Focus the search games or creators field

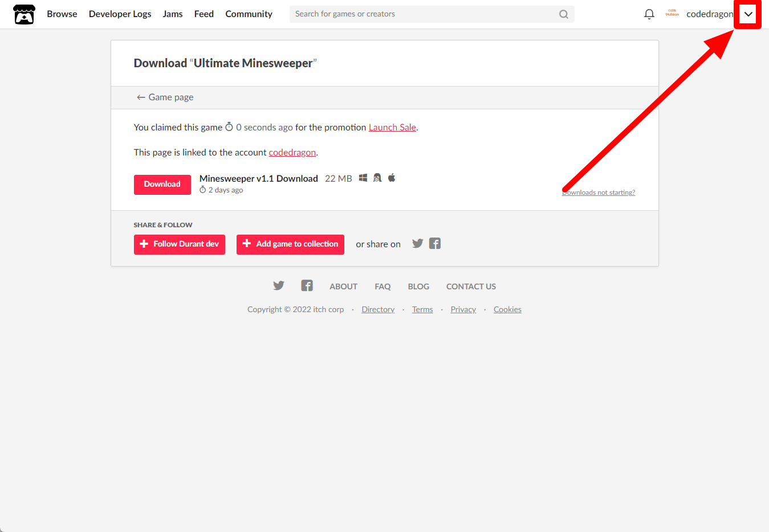pos(432,14)
